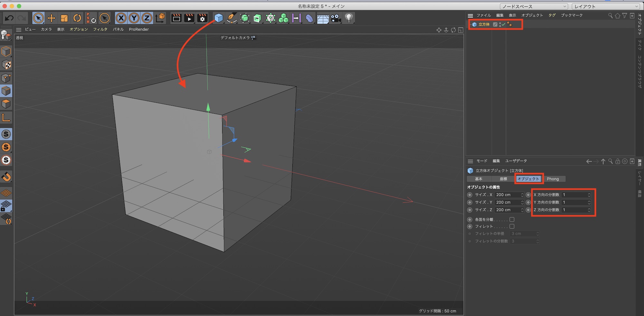Select the Move tool in top toolbar
This screenshot has height=316, width=644.
tap(51, 18)
